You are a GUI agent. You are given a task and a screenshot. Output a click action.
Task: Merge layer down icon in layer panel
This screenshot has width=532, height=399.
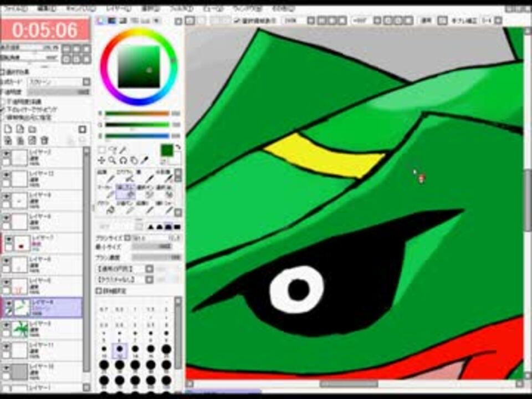[20, 140]
